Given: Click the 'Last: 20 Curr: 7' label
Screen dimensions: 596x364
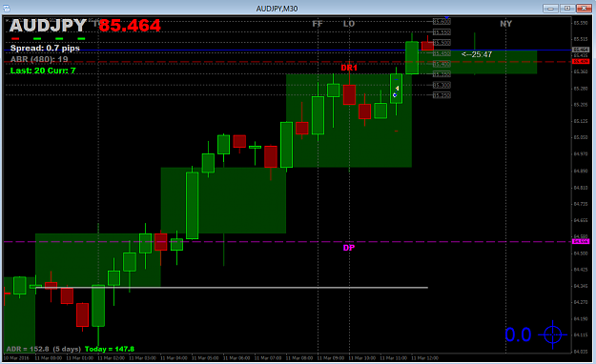Looking at the screenshot, I should coord(43,71).
